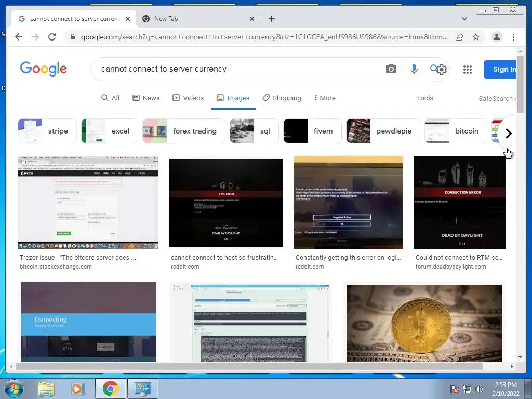Image resolution: width=532 pixels, height=399 pixels.
Task: Switch to the All results tab
Action: pos(110,98)
